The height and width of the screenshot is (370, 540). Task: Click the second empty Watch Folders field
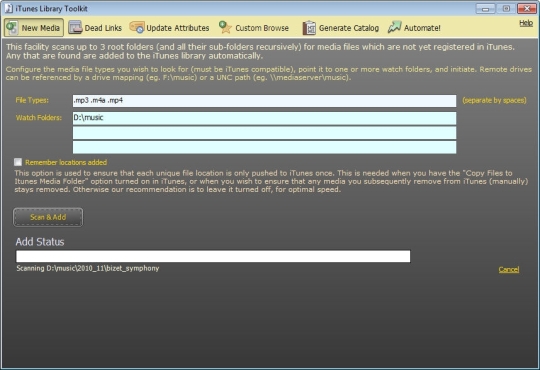click(x=264, y=133)
